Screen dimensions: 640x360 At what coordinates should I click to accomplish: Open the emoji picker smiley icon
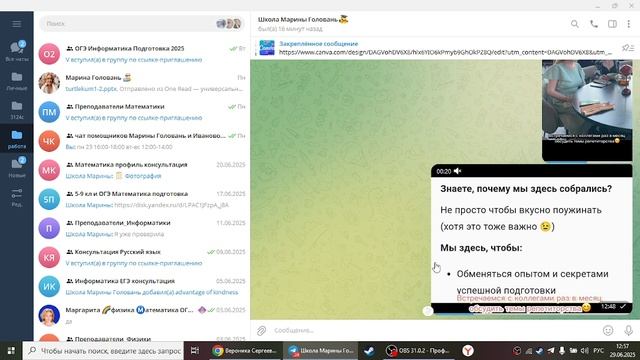[x=608, y=330]
